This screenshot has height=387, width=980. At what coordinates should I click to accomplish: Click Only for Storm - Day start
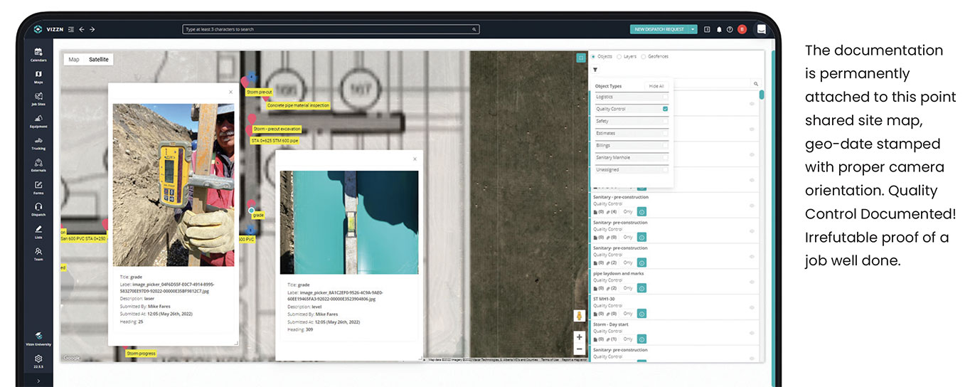pyautogui.click(x=628, y=339)
